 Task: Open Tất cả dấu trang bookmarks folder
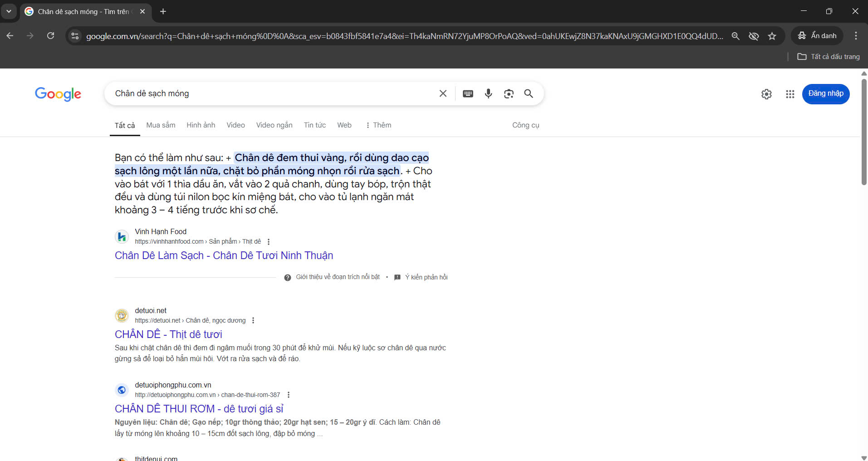point(829,57)
